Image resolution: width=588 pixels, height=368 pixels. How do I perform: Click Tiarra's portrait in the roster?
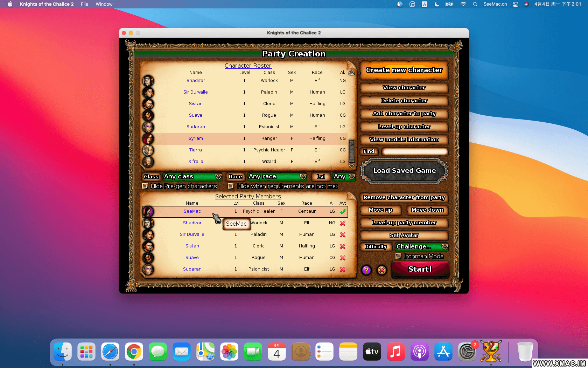coord(148,150)
